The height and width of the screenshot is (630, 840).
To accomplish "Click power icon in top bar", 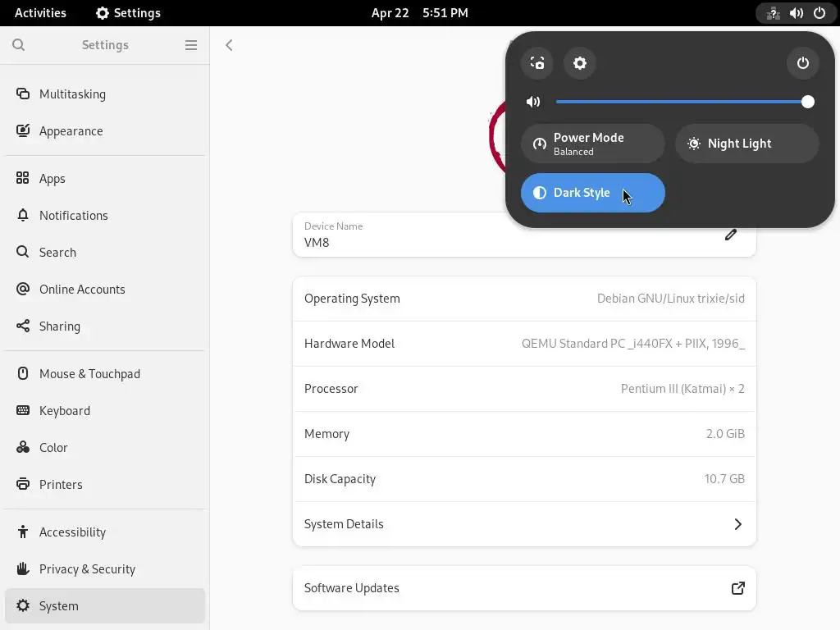I will pyautogui.click(x=819, y=13).
